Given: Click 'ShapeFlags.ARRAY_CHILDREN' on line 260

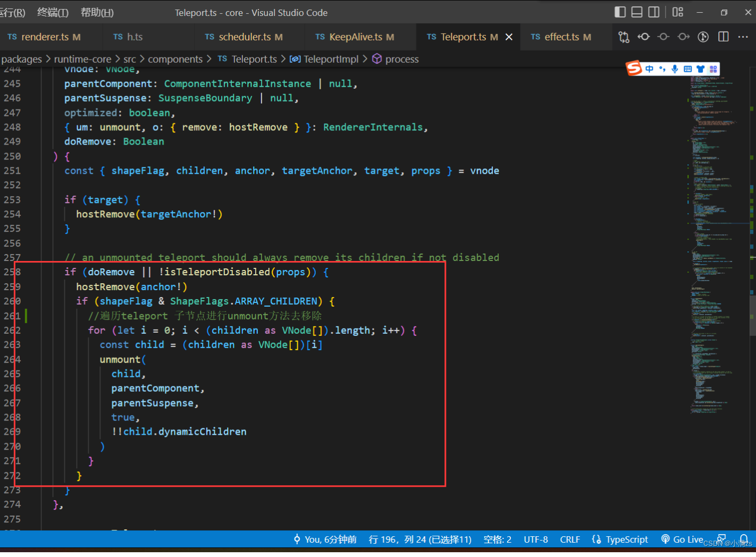Looking at the screenshot, I should 243,301.
